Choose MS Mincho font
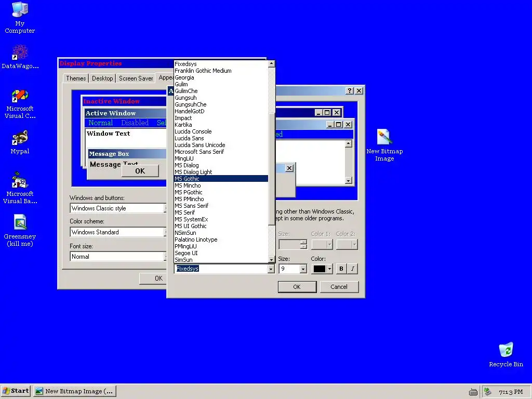 pyautogui.click(x=221, y=185)
